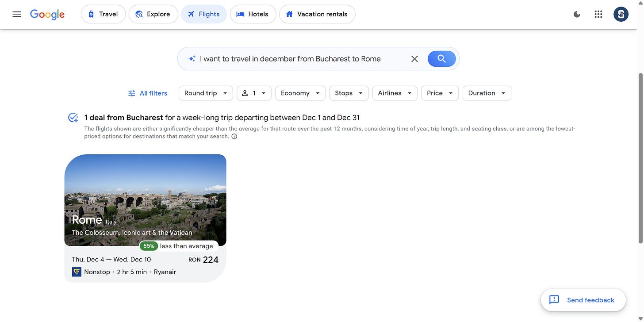Click the info icon after 'match your search'

pos(234,136)
